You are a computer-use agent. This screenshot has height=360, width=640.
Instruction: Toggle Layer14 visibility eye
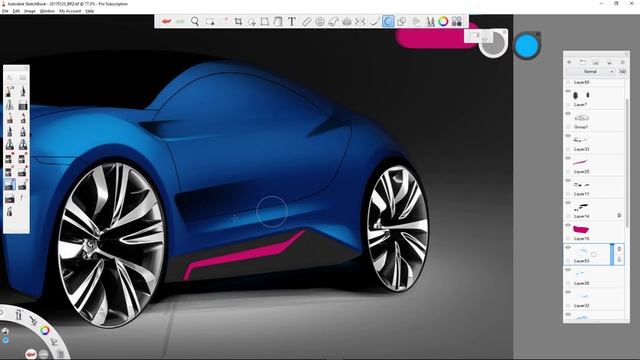pos(568,202)
